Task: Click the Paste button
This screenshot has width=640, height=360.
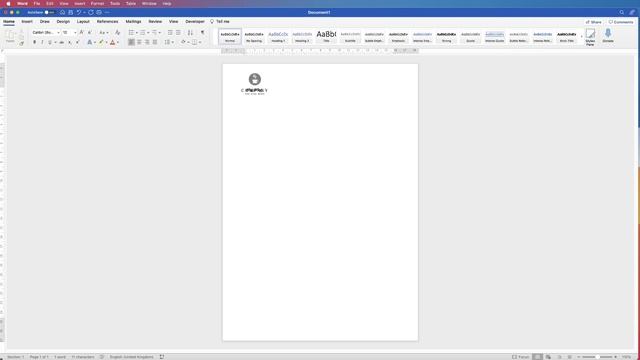Action: (10, 36)
